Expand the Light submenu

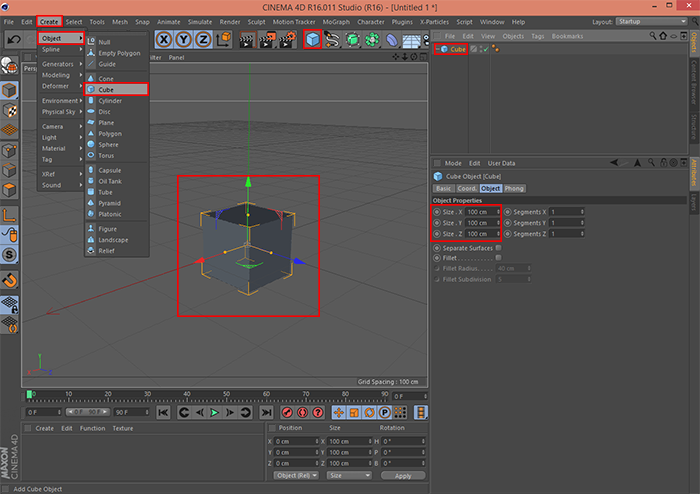[x=61, y=137]
